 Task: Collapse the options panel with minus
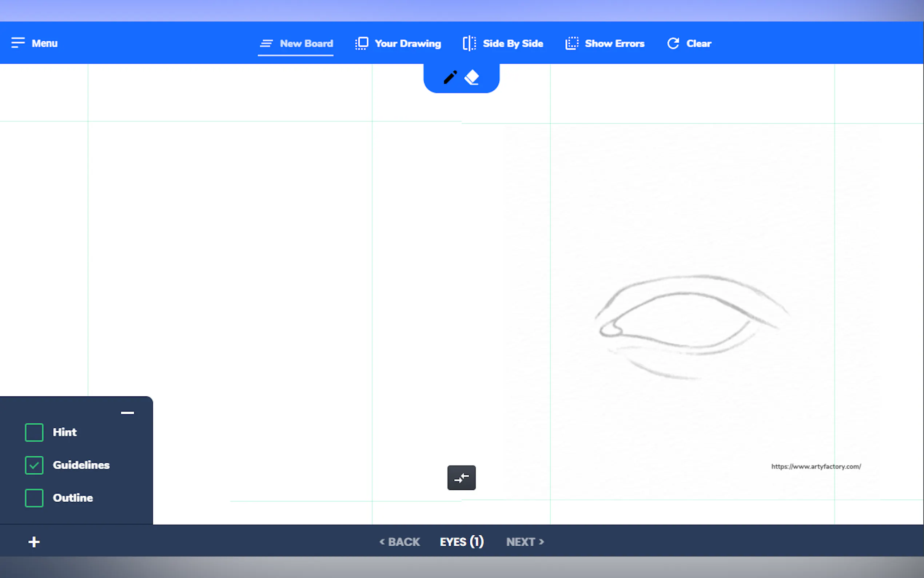tap(127, 413)
